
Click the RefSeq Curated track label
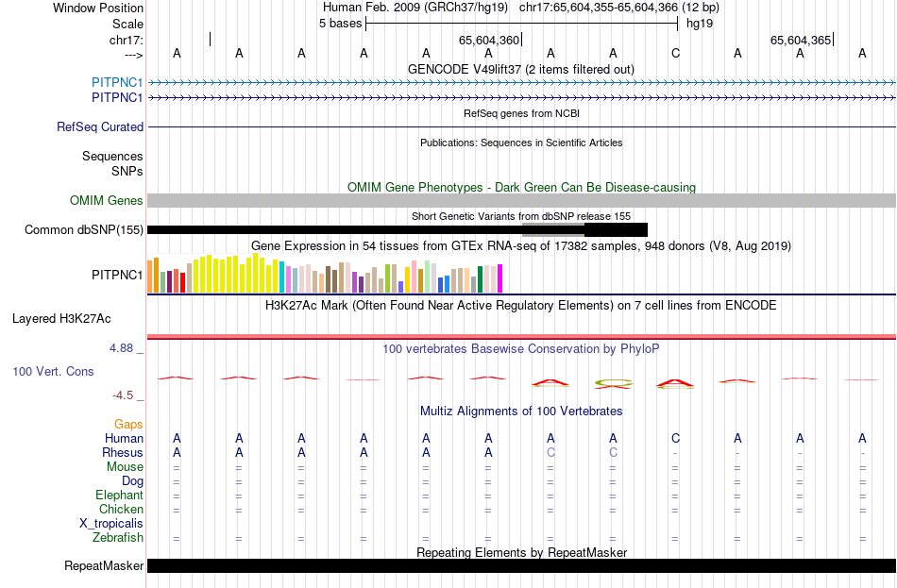100,127
